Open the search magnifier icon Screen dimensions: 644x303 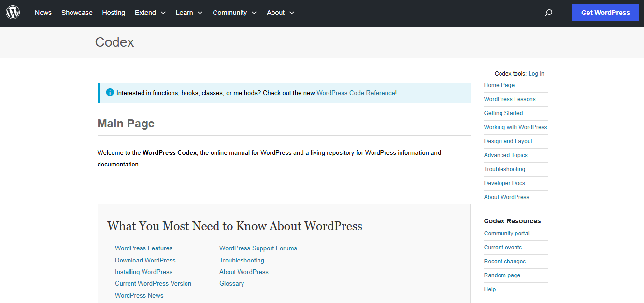pyautogui.click(x=549, y=13)
